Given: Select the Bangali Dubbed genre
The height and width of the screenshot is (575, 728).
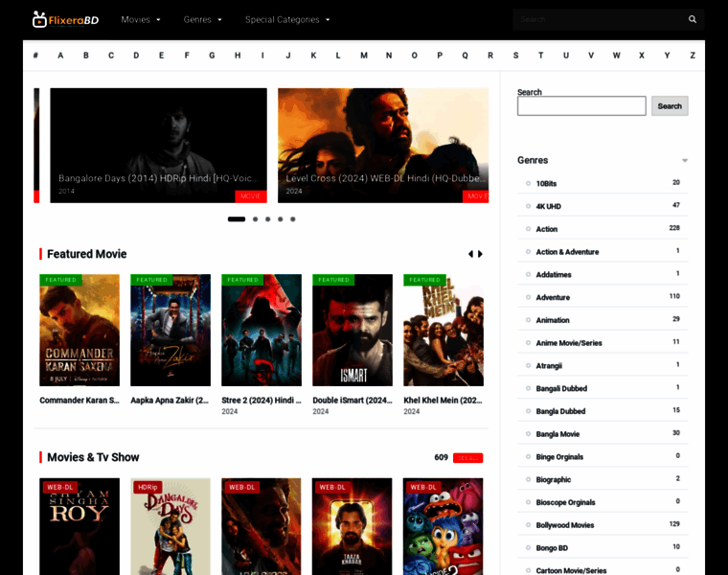Looking at the screenshot, I should click(561, 388).
